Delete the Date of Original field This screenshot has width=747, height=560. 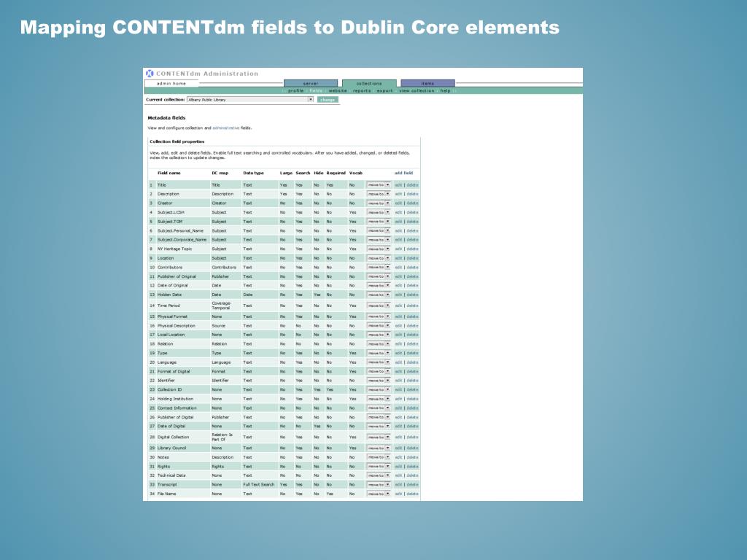pyautogui.click(x=413, y=286)
